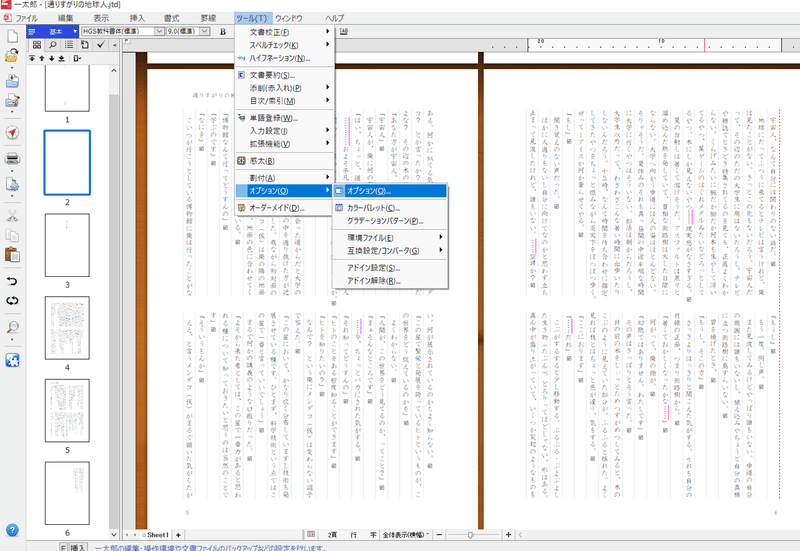Select 文書要約(S) menu item
This screenshot has width=800, height=551.
click(284, 75)
